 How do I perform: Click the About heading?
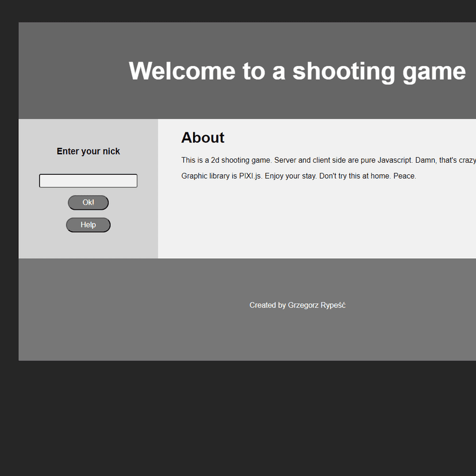click(x=202, y=137)
